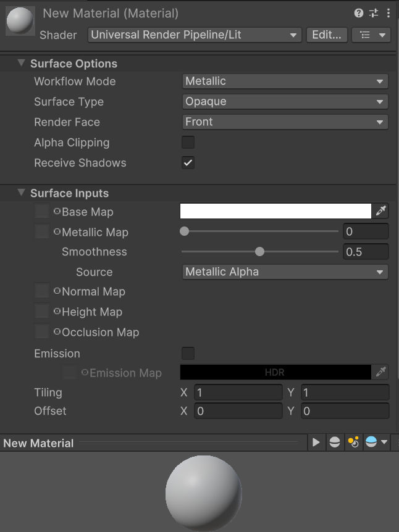The height and width of the screenshot is (532, 399).
Task: Enable the Alpha Clipping checkbox
Action: 188,142
